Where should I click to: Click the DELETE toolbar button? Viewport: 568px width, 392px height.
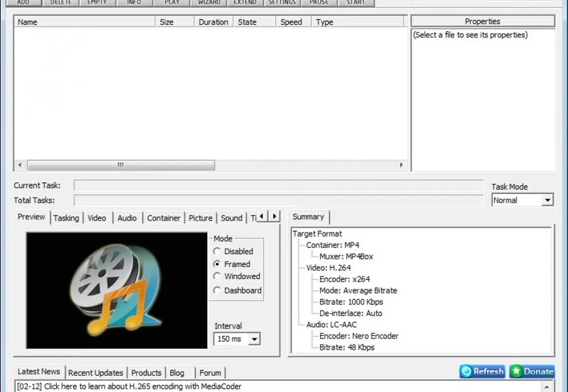point(61,3)
